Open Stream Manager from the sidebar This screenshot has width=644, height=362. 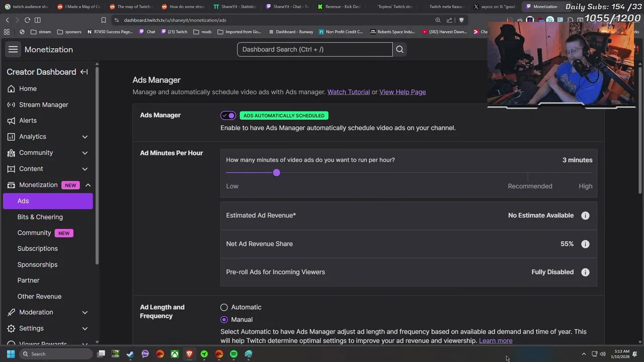click(43, 105)
